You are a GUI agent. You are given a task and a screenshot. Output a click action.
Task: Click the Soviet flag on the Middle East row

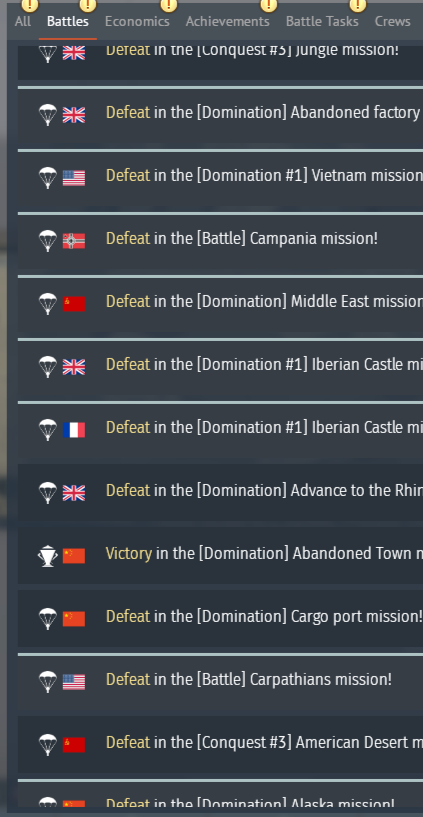[x=74, y=304]
